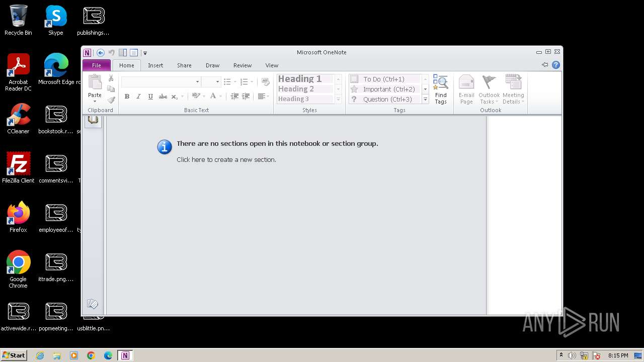The width and height of the screenshot is (644, 362).
Task: Expand the Styles gallery More arrow
Action: [x=338, y=100]
